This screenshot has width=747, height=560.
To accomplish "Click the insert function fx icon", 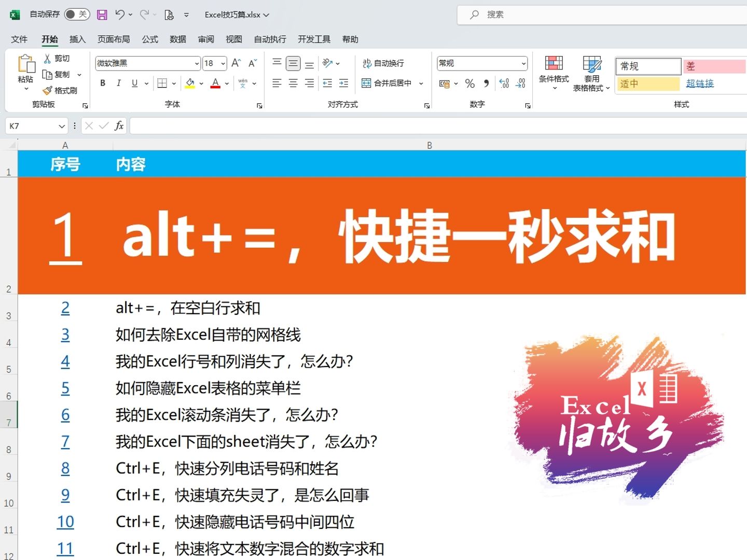I will click(119, 125).
